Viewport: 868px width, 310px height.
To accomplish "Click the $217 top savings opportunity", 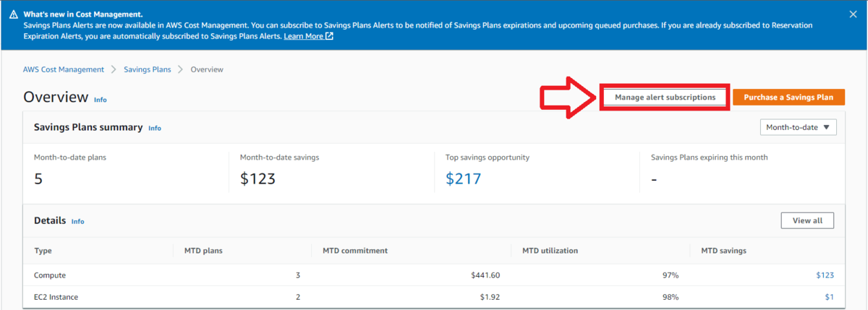I will pyautogui.click(x=463, y=178).
